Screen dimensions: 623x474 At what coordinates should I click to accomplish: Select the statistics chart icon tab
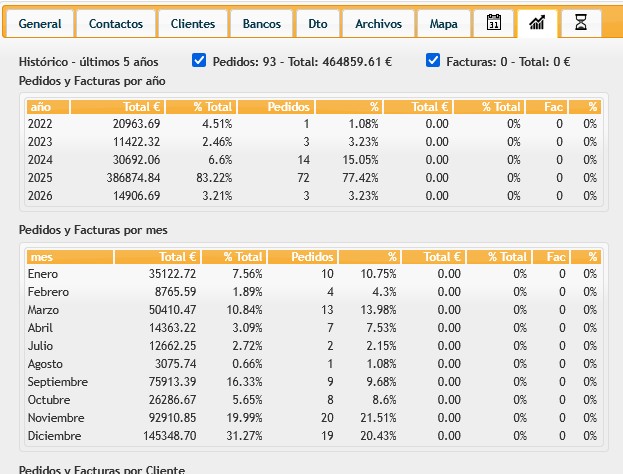point(537,23)
